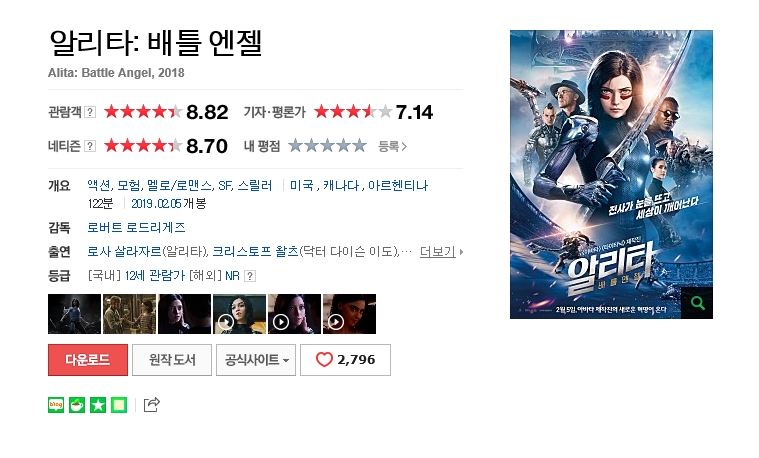Viewport: 759px width, 458px height.
Task: Click the help icon next to 네티즌
Action: [90, 146]
